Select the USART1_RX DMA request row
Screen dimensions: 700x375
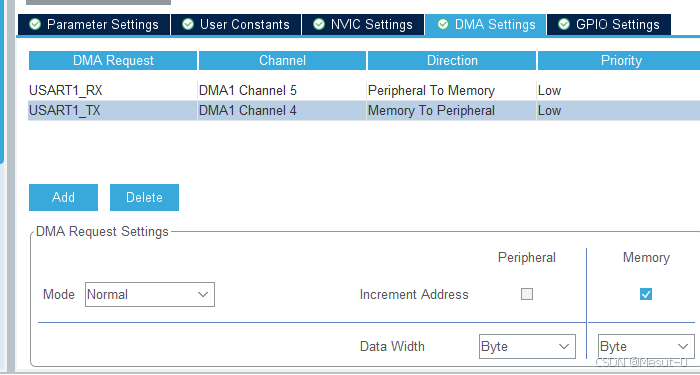coord(364,91)
